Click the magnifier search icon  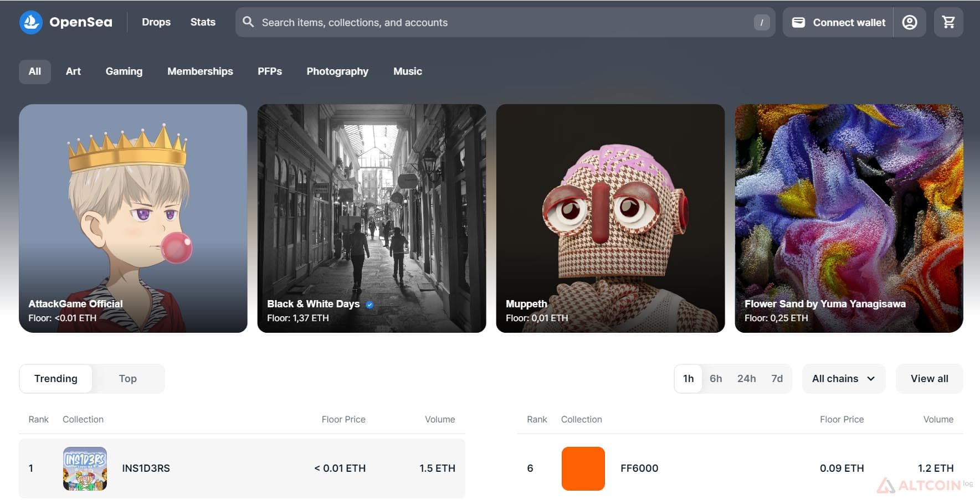pyautogui.click(x=248, y=22)
